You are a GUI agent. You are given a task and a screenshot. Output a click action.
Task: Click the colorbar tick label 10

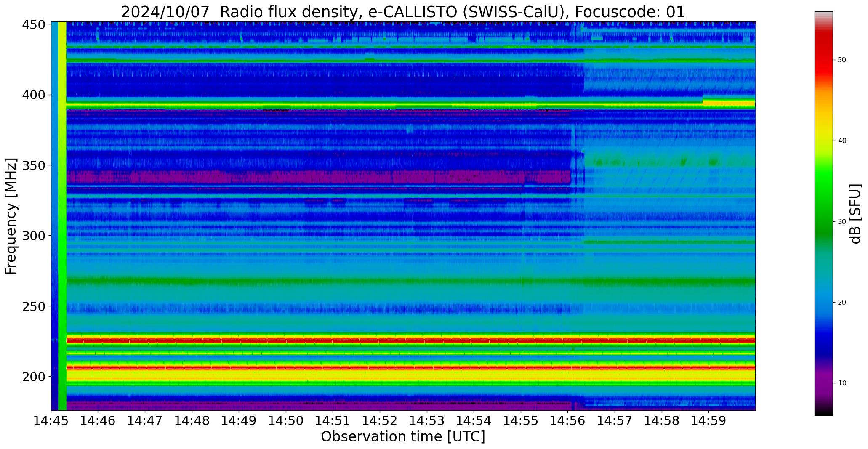pos(842,383)
